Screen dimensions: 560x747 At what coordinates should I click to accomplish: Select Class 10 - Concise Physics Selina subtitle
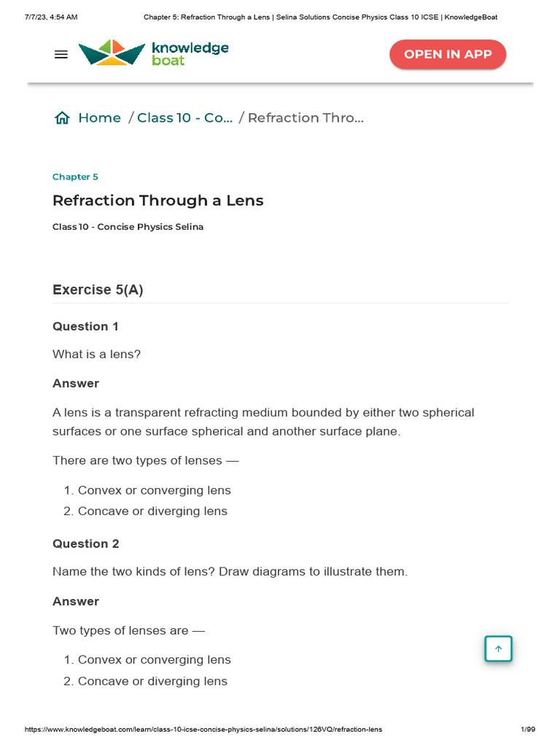128,227
